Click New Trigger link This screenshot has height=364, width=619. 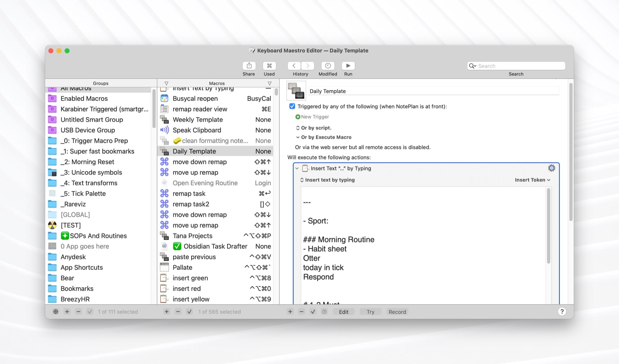[x=315, y=117]
